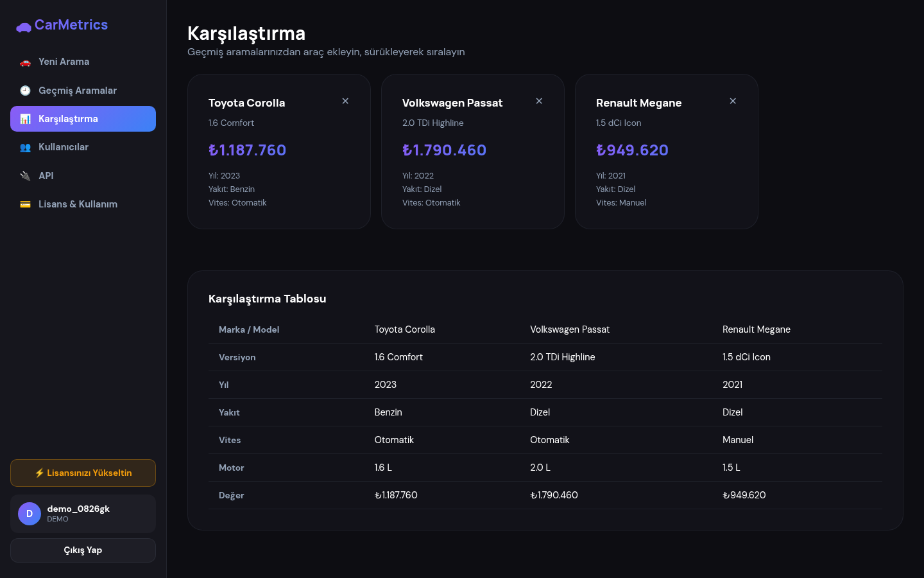Click the ₺1.187.760 price on the Corolla card

(x=247, y=150)
